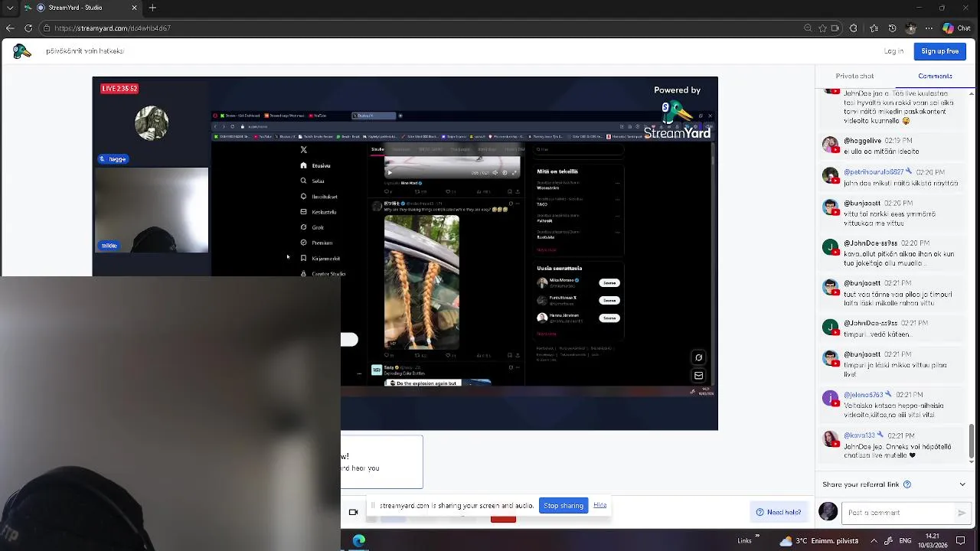Open browser extensions puzzle icon
Image resolution: width=980 pixels, height=551 pixels.
[854, 28]
